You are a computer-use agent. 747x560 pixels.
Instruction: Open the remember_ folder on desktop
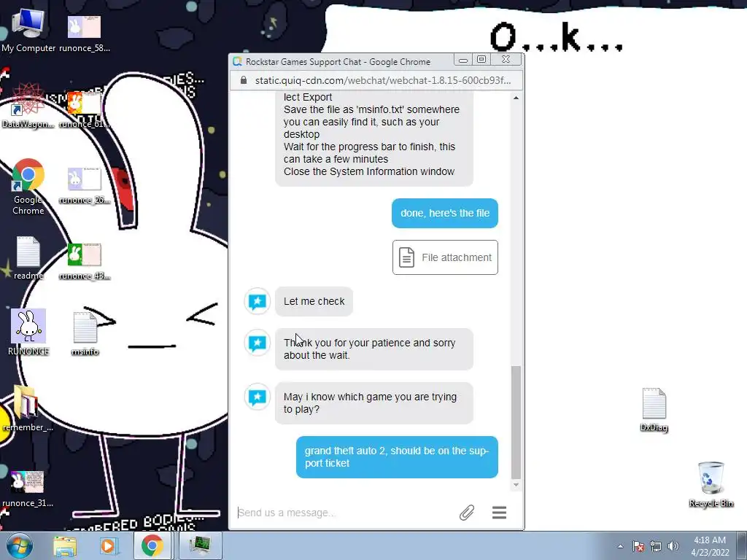[x=28, y=408]
